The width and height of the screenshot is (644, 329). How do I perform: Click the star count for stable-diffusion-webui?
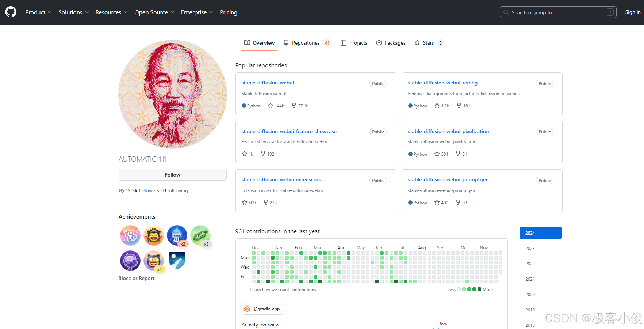(276, 106)
